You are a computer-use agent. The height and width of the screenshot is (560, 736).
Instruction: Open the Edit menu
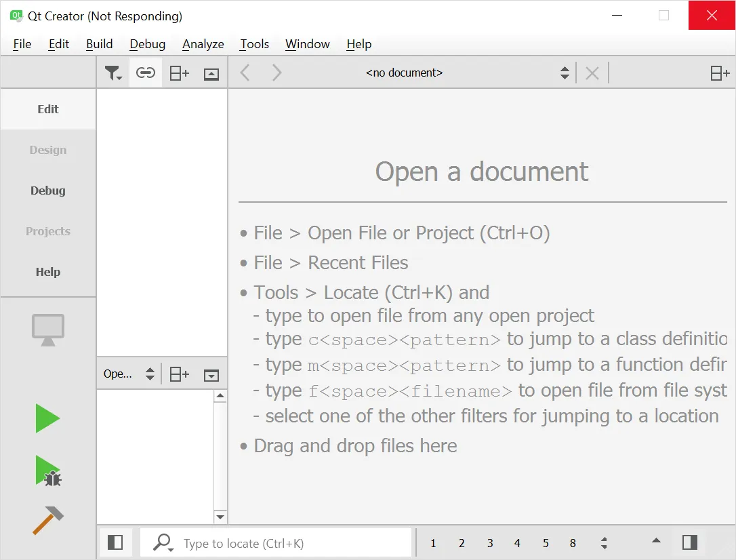(x=59, y=44)
